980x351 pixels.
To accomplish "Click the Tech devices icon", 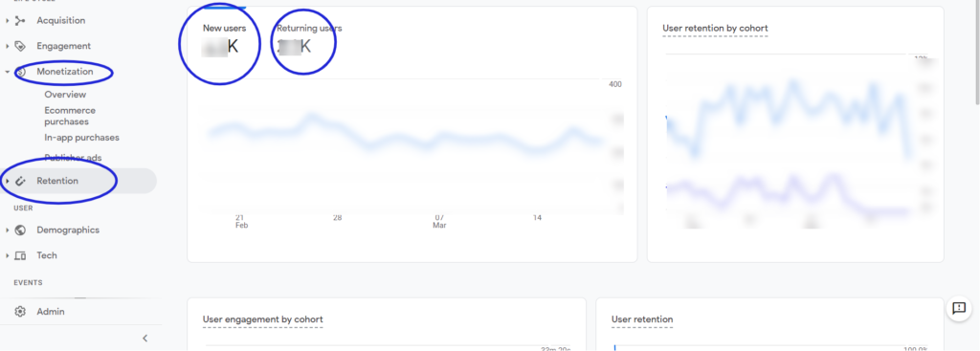I will coord(20,255).
